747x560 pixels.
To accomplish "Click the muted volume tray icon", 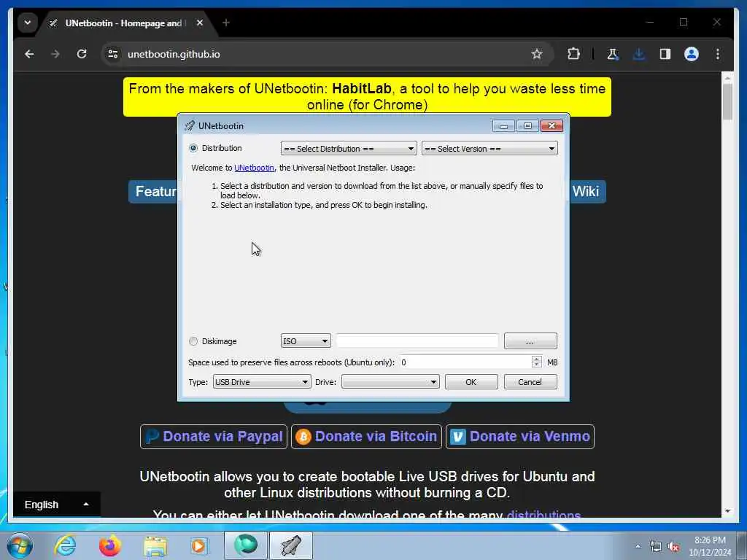I will point(673,546).
